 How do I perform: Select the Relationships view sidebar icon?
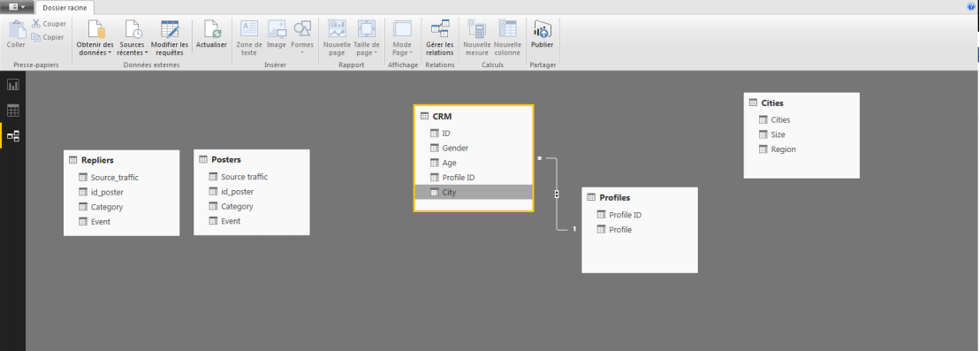13,136
